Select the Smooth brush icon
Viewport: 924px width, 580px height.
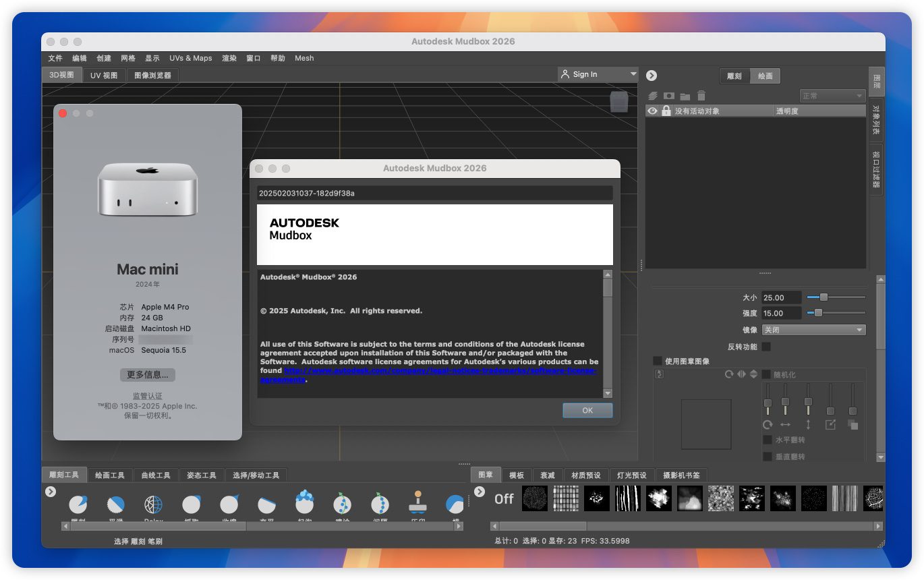pyautogui.click(x=116, y=504)
